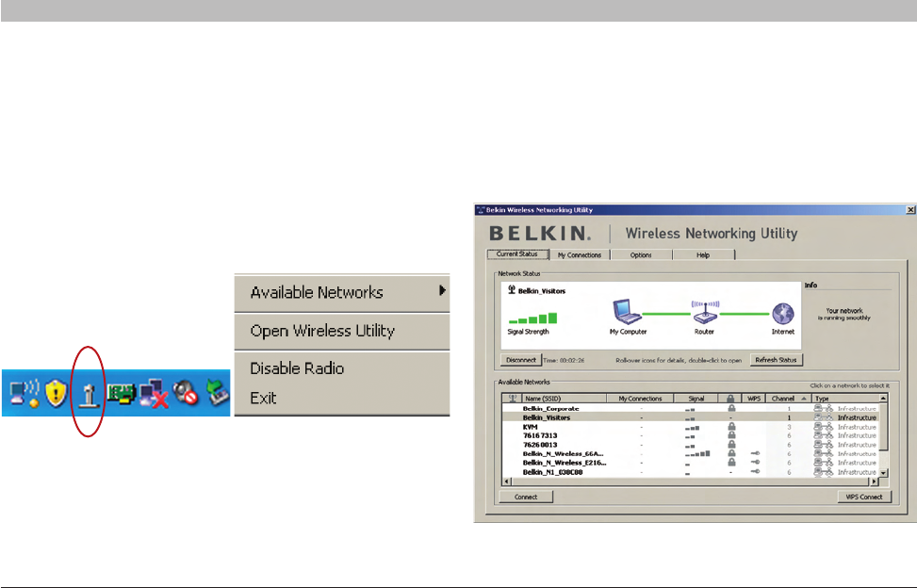Click the antenna icon column header
917x588 pixels.
[x=513, y=398]
